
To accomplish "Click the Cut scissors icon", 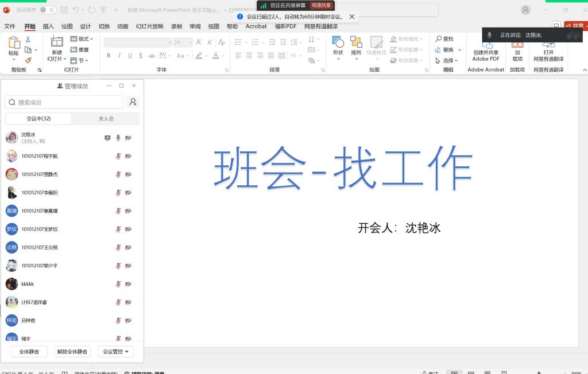I will 28,40.
